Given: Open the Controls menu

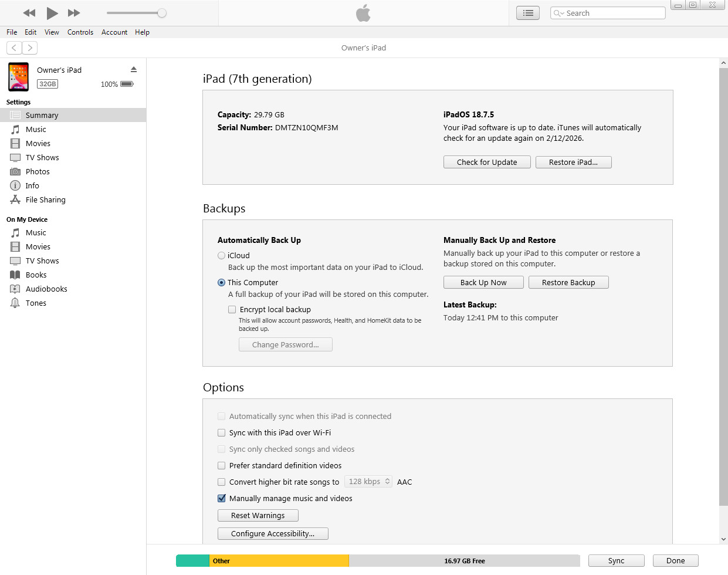Looking at the screenshot, I should [80, 32].
